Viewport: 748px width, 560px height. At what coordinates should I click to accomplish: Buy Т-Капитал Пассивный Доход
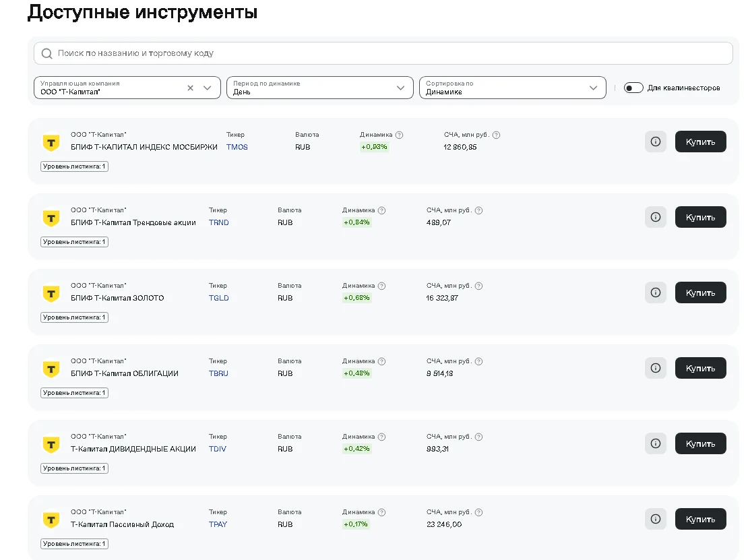700,519
